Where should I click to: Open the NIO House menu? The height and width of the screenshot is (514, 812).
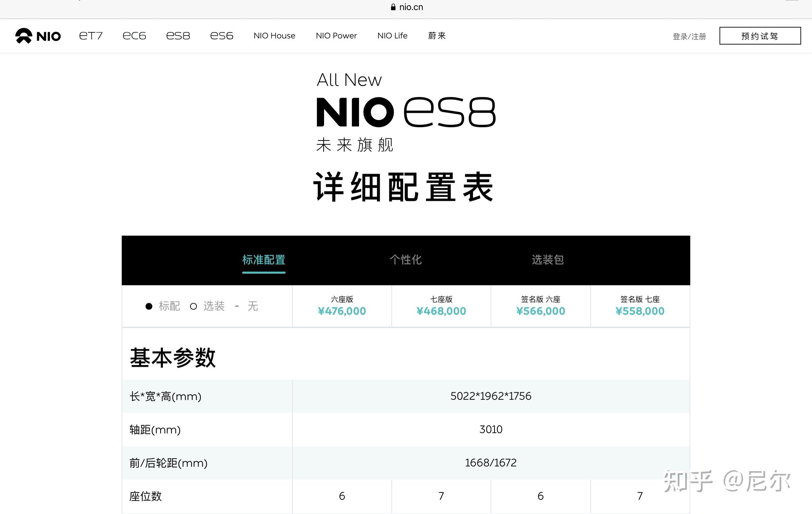pyautogui.click(x=274, y=36)
